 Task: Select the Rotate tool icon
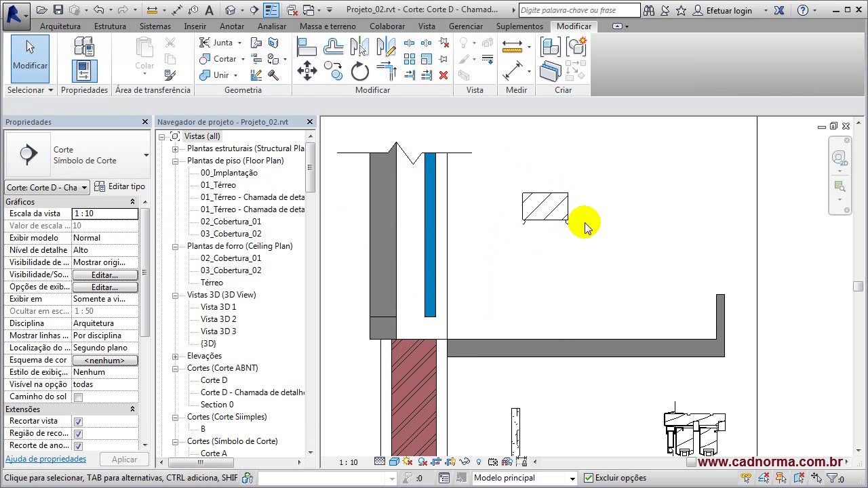pos(360,71)
